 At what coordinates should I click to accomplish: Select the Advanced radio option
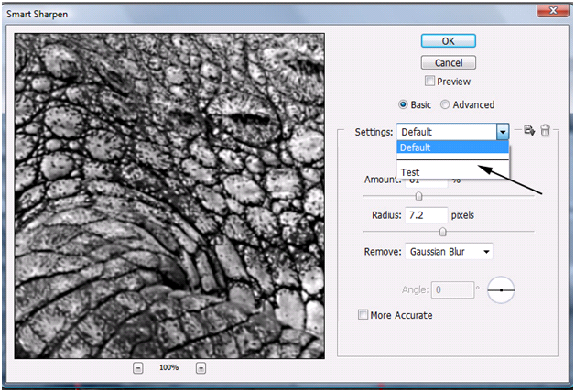[444, 105]
